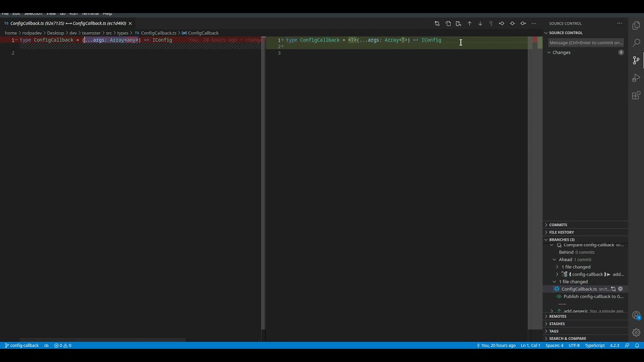Open changes with next revision icon

tap(523, 24)
